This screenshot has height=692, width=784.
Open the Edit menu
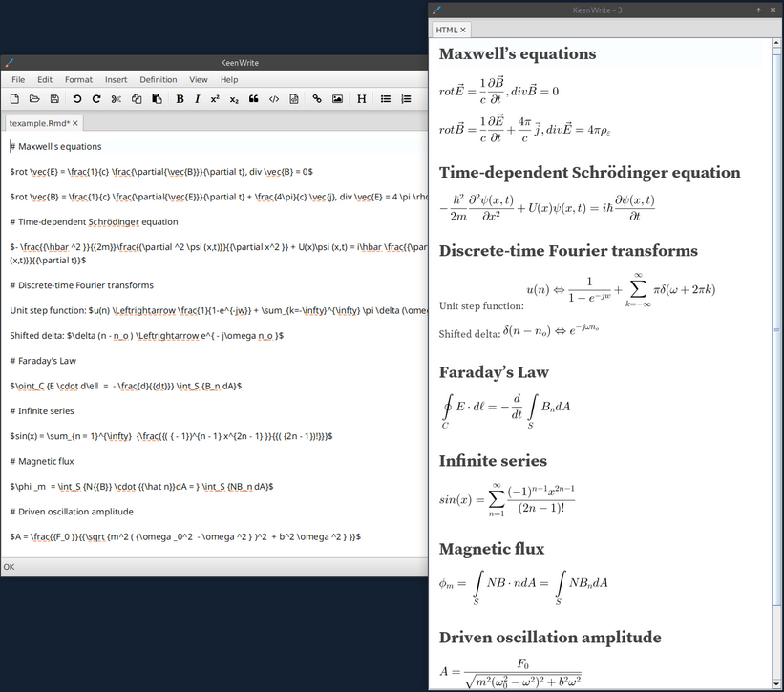[x=45, y=79]
